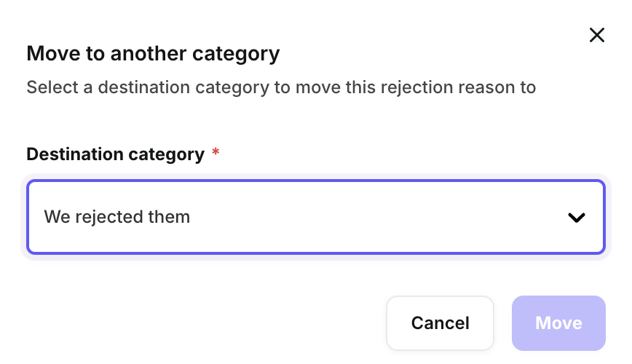Close the Move to another category dialog

[597, 35]
